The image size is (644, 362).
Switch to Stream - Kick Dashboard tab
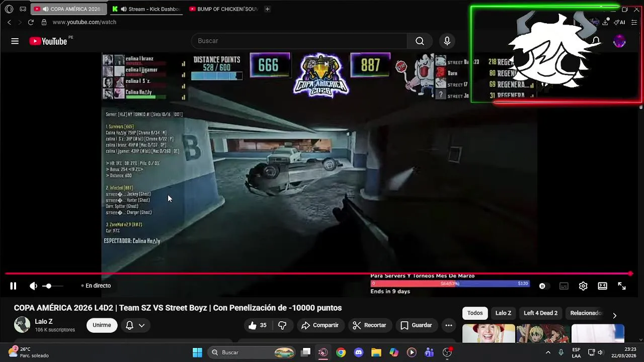(x=146, y=9)
